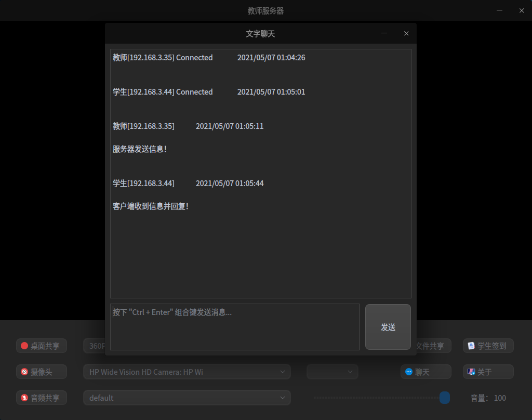Click the 文件共享 file sharing button
This screenshot has width=532, height=420.
(434, 346)
